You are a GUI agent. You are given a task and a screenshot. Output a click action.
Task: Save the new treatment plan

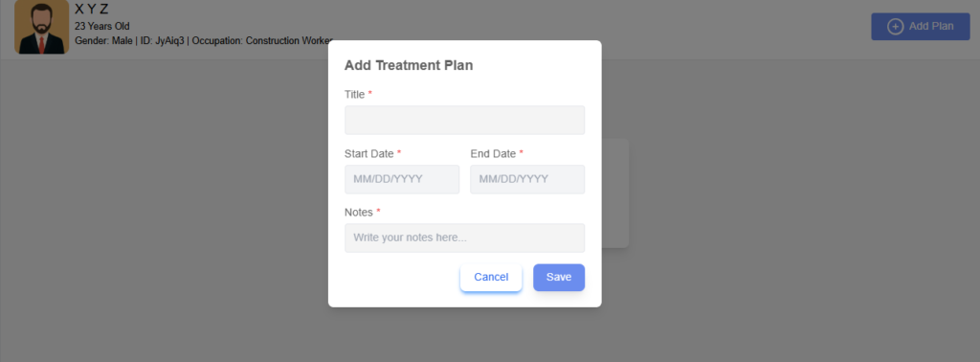point(559,278)
